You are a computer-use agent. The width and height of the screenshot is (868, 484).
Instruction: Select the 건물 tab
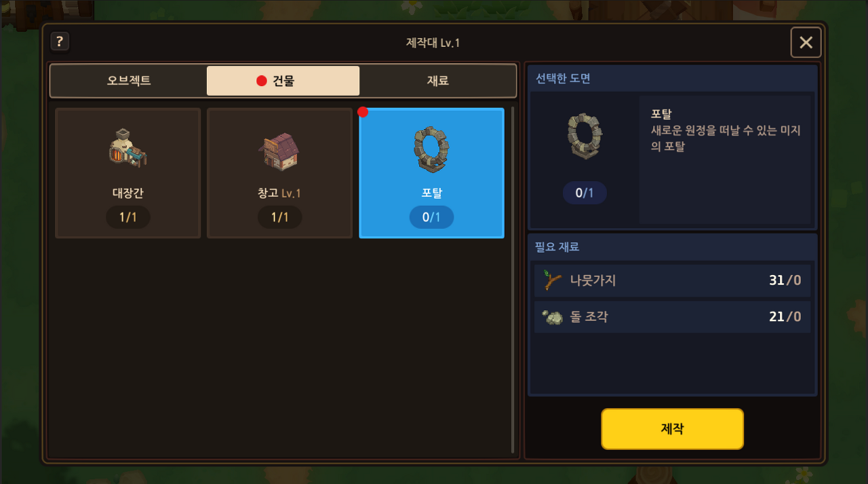point(283,81)
